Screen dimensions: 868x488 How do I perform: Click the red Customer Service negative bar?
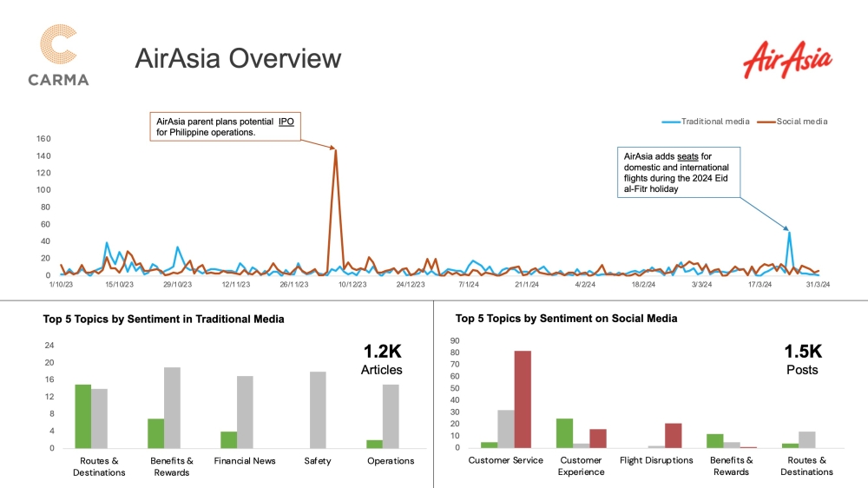coord(523,399)
